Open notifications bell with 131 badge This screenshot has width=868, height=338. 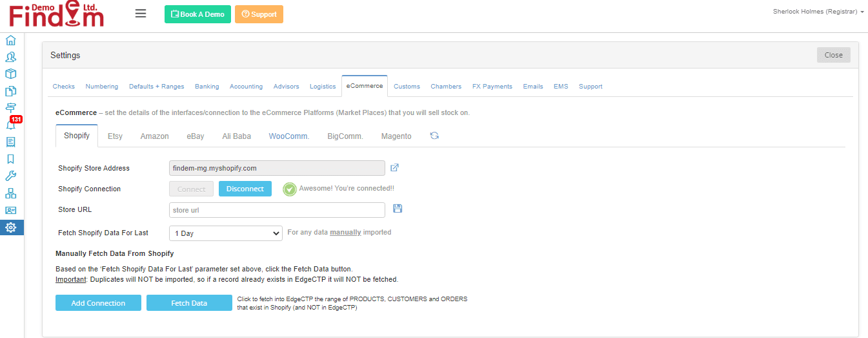click(x=11, y=124)
